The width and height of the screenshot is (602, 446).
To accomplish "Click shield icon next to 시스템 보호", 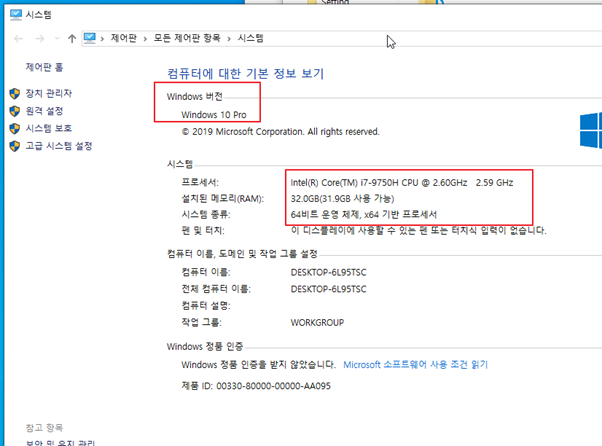I will point(15,129).
